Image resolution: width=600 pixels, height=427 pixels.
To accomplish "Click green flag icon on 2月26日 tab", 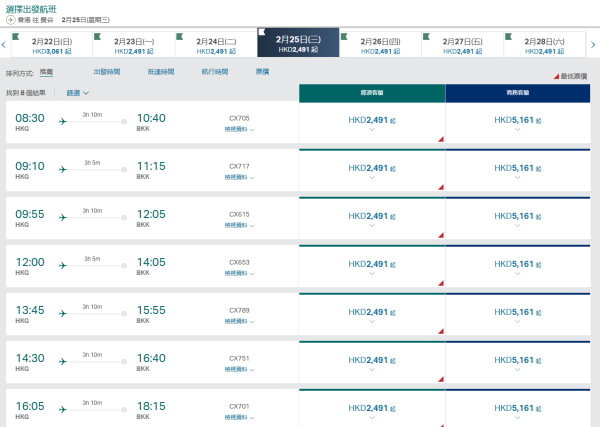I will pos(345,35).
